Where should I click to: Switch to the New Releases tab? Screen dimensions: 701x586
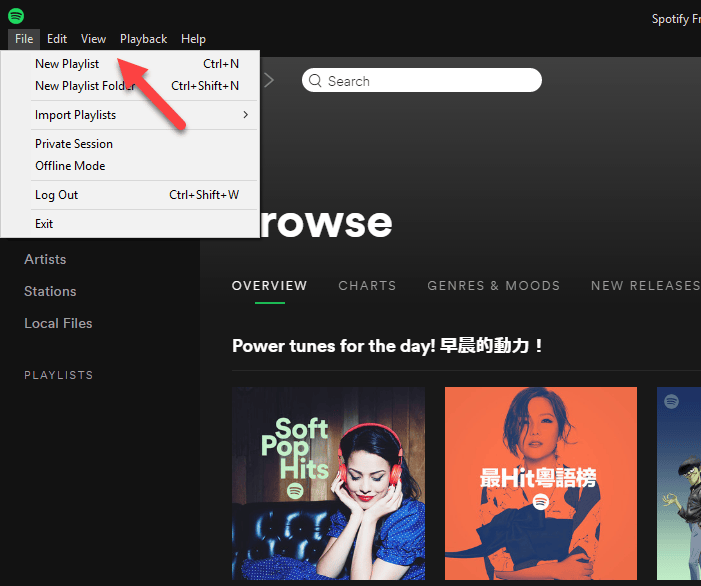tap(646, 286)
